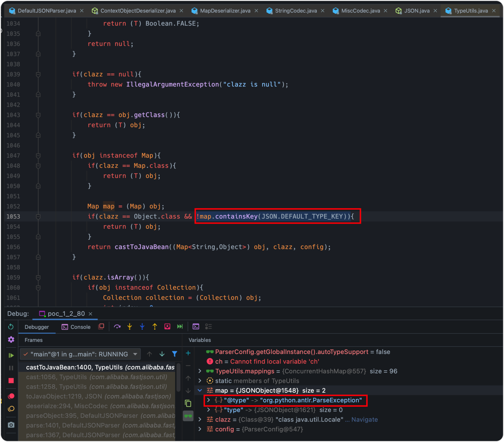504x442 pixels.
Task: Mute all breakpoints
Action: coord(11,409)
